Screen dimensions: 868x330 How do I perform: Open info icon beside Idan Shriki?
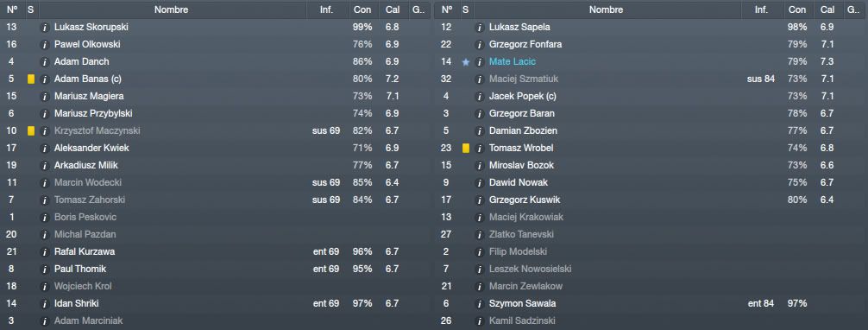[46, 304]
